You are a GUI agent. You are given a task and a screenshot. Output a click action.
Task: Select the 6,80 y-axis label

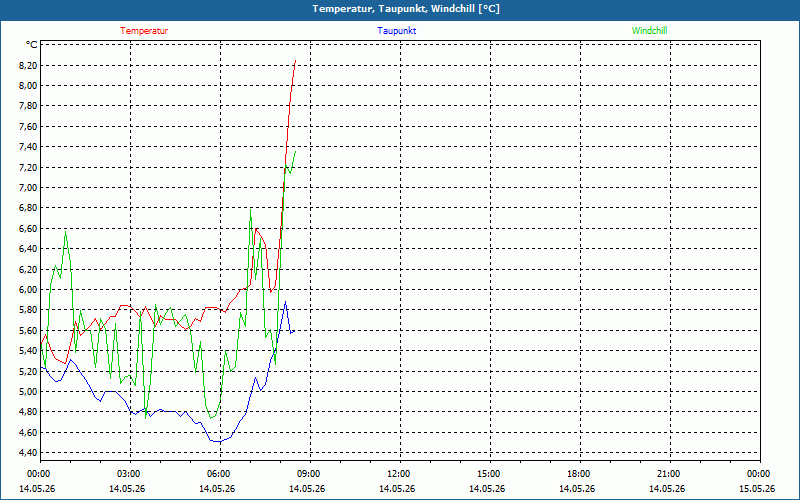pyautogui.click(x=29, y=208)
